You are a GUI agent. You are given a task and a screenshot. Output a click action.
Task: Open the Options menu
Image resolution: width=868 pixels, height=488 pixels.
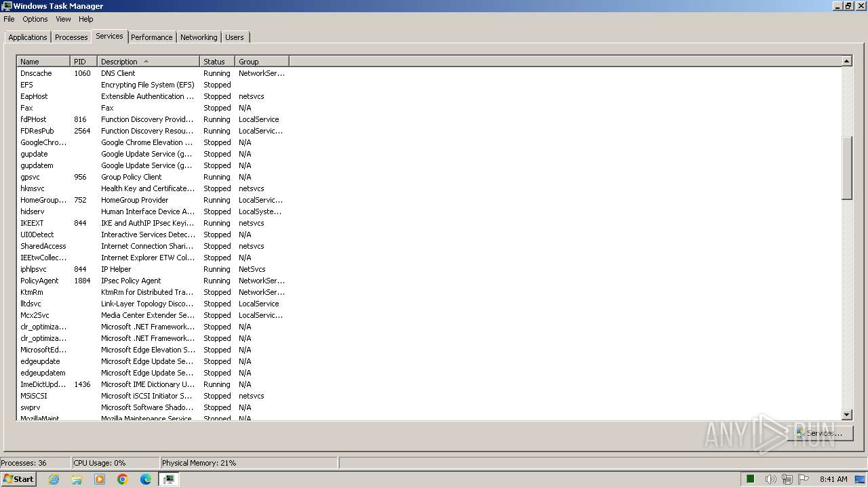pos(35,19)
